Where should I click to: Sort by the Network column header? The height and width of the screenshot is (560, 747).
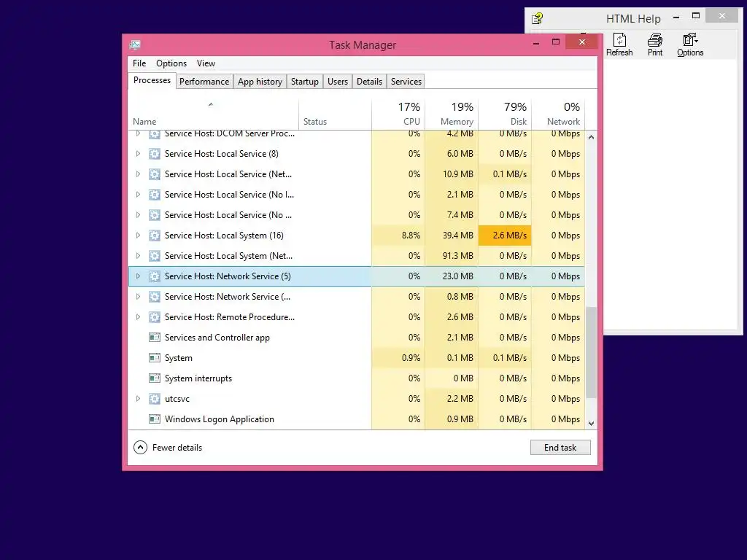pos(558,114)
